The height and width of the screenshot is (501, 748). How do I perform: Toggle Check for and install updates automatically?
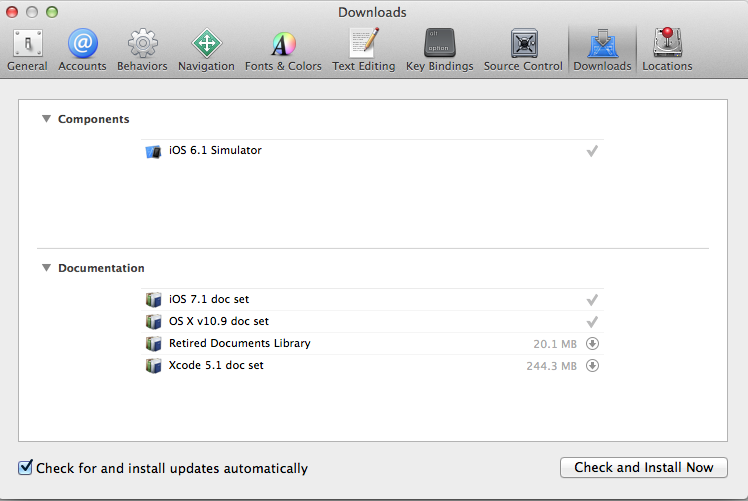pos(25,467)
